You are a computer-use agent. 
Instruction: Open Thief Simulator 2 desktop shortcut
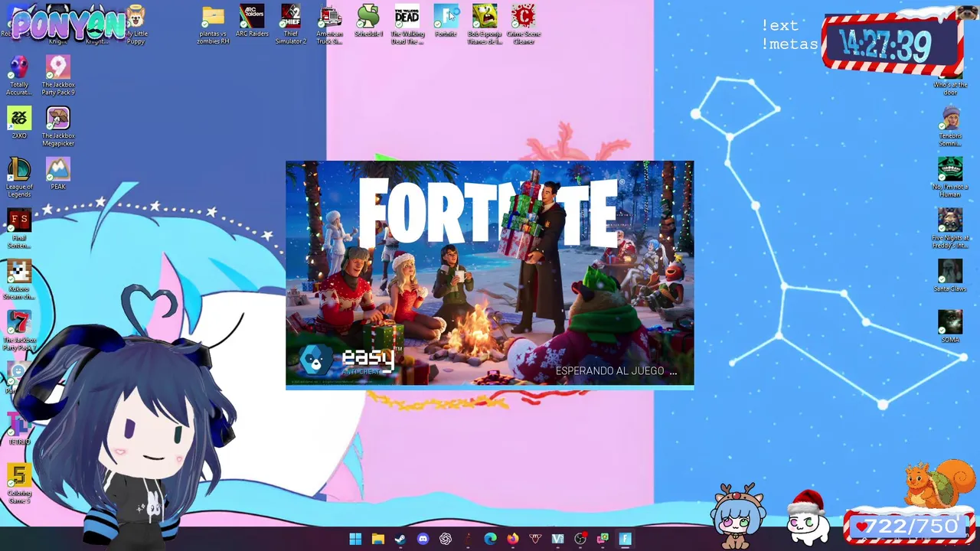click(291, 24)
